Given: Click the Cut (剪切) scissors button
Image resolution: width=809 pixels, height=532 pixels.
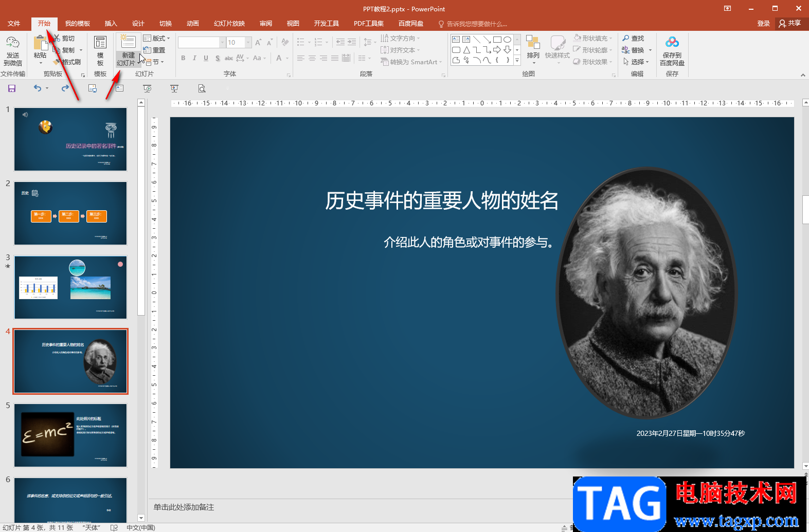Looking at the screenshot, I should (x=64, y=39).
